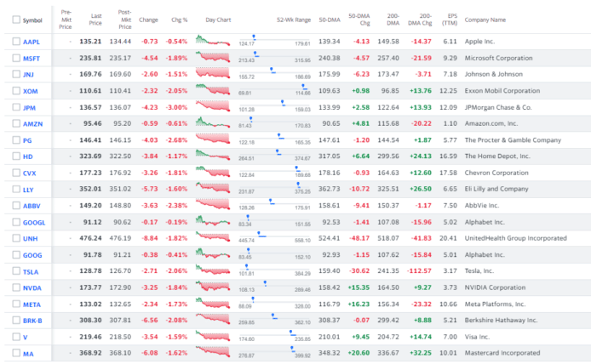
Task: Open the META symbol link
Action: [x=32, y=304]
